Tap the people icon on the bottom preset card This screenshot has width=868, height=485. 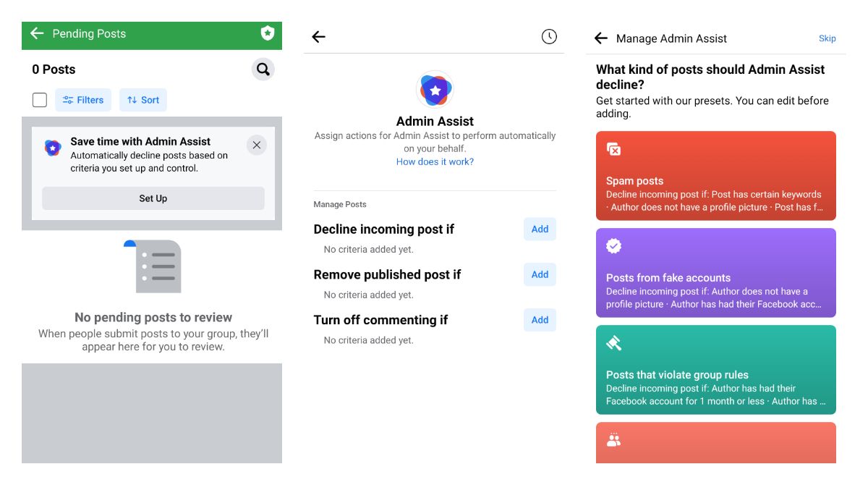613,439
